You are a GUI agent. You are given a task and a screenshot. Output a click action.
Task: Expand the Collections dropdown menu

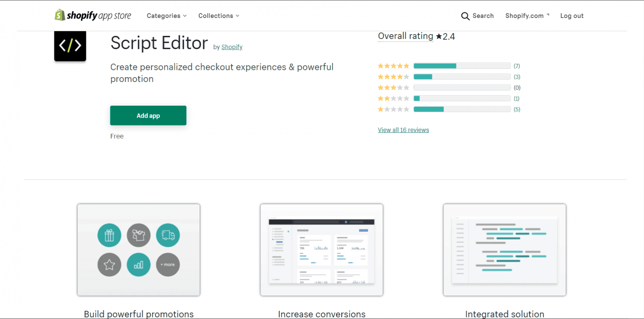[218, 16]
